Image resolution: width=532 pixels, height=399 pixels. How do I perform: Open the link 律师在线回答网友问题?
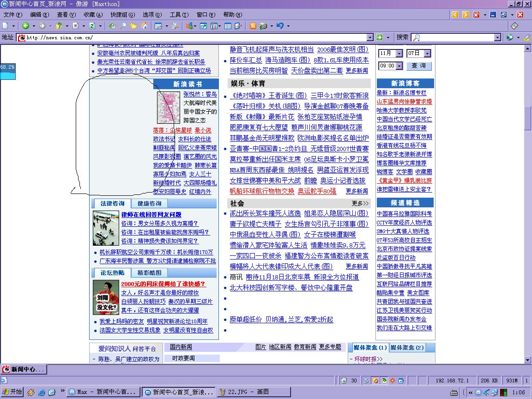[151, 214]
